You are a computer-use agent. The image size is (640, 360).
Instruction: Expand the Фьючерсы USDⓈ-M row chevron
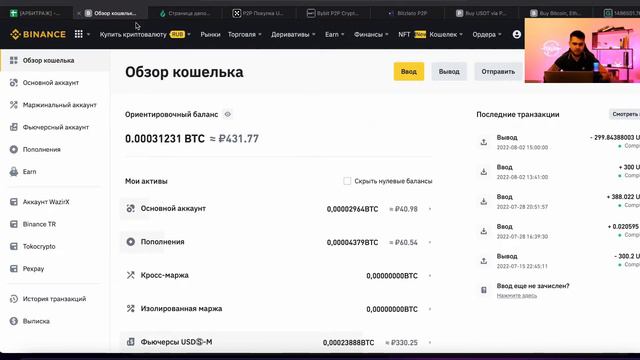(430, 342)
